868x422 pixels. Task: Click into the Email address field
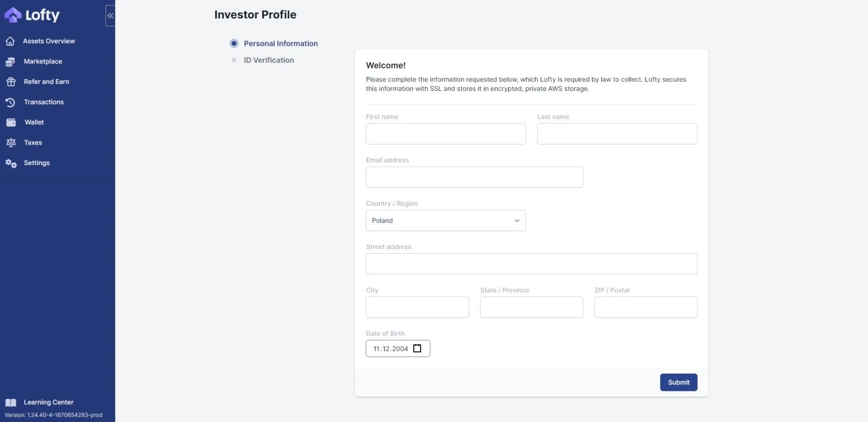click(x=474, y=177)
